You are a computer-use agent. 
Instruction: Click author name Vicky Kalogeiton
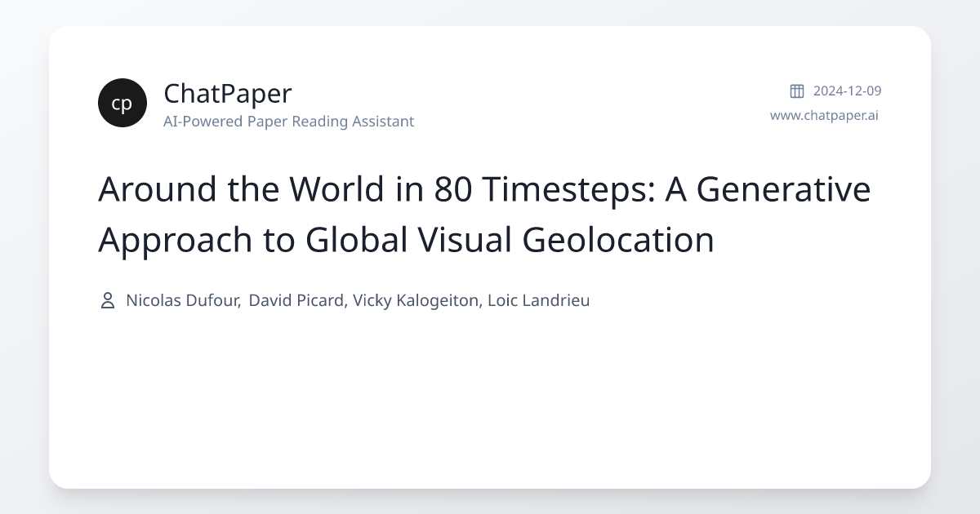point(416,300)
